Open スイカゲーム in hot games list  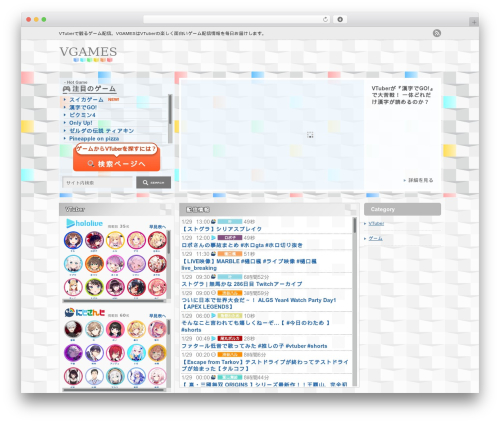(x=86, y=100)
